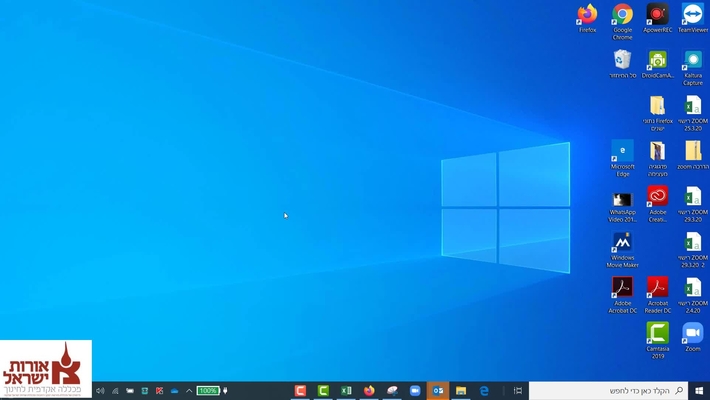
Task: Open Zoom from the taskbar
Action: pos(415,390)
